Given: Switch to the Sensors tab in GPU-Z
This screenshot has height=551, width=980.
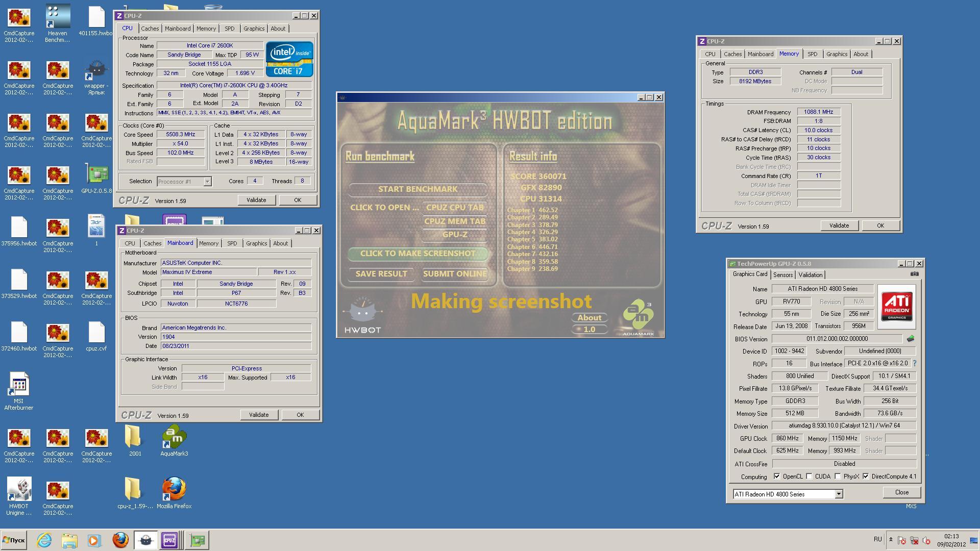Looking at the screenshot, I should [782, 274].
